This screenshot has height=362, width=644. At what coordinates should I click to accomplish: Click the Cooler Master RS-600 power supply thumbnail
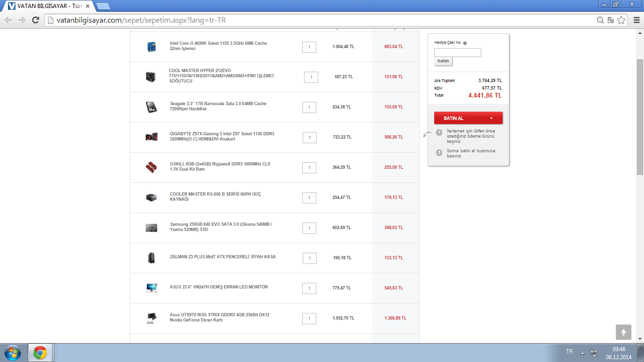pyautogui.click(x=151, y=197)
